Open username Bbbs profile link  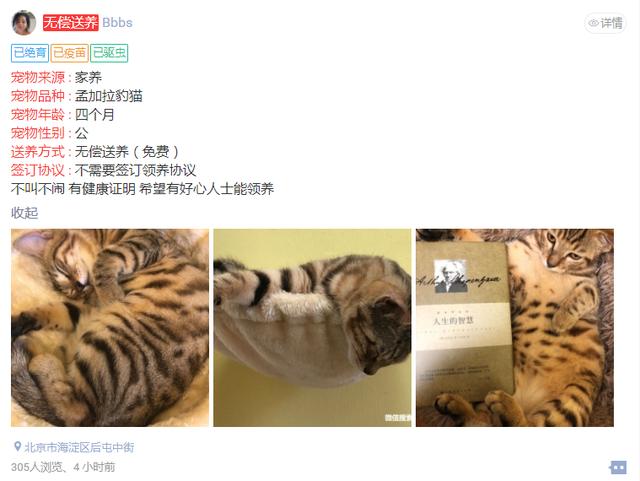(x=118, y=22)
